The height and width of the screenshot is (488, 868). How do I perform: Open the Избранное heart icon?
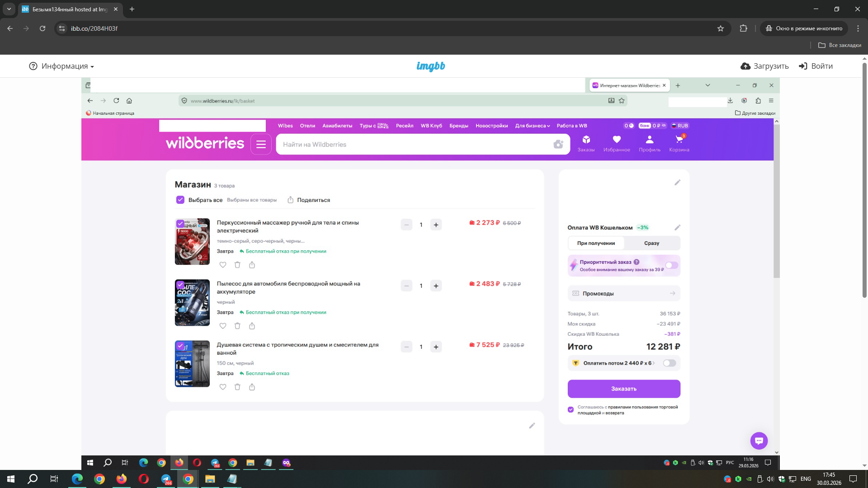tap(617, 140)
